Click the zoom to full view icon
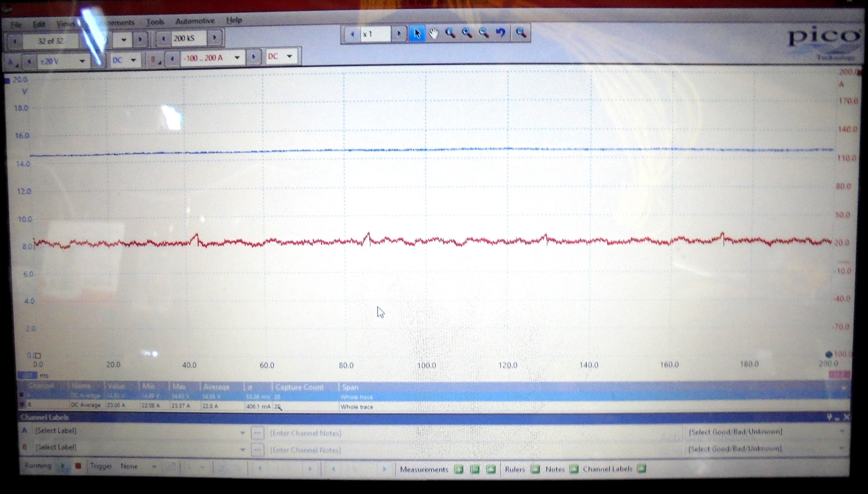Screen dimensions: 868x494 pos(521,33)
